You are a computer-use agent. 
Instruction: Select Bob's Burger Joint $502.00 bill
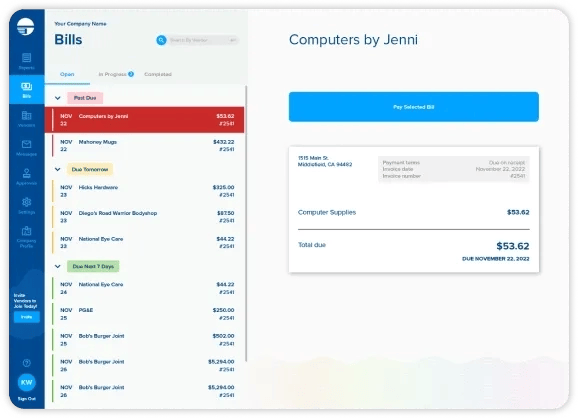point(144,339)
